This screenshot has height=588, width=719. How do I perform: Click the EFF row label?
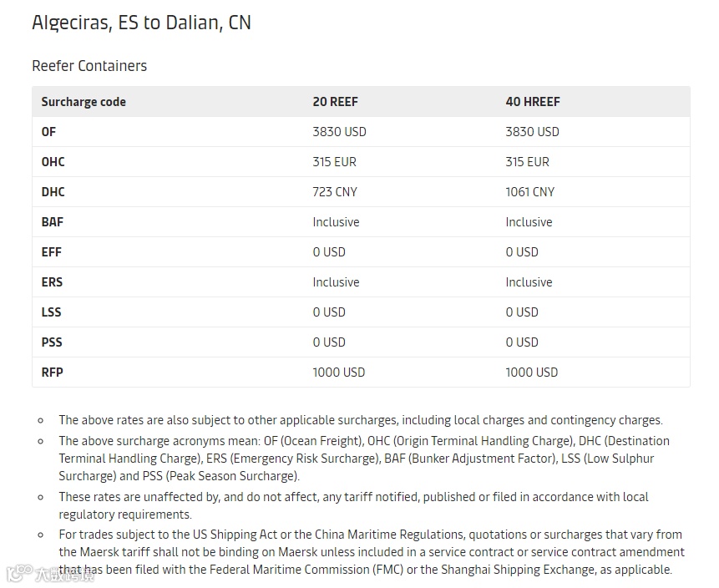click(x=52, y=251)
